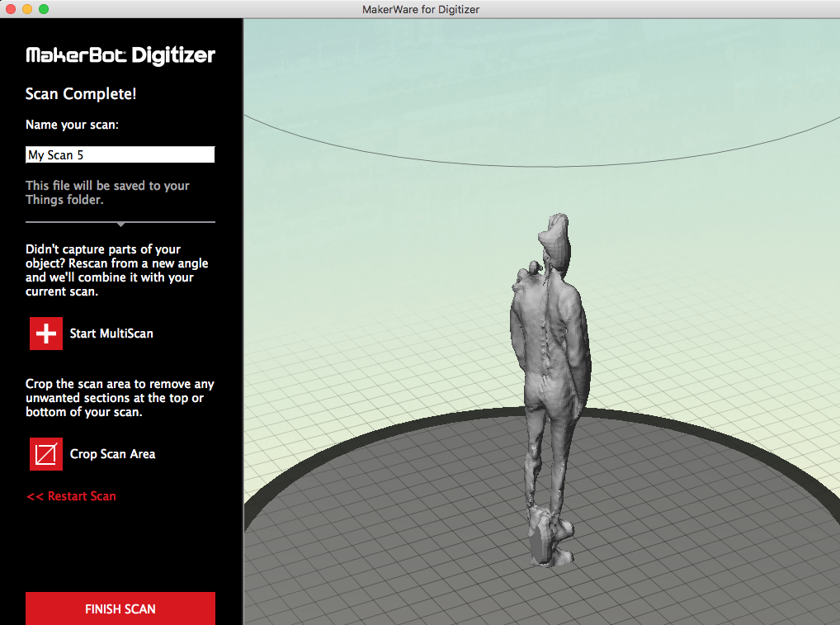Click the Start MultiScan label
Image resolution: width=840 pixels, height=625 pixels.
tap(111, 334)
